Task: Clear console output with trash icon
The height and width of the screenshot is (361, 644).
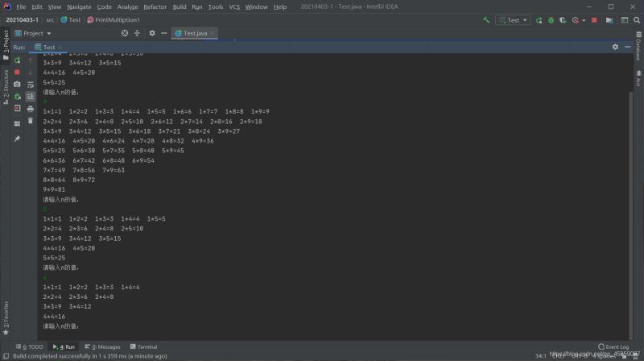Action: [31, 121]
